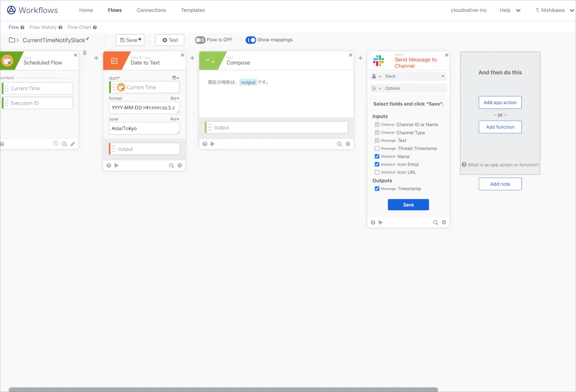
Task: Expand the Help menu chevron
Action: coord(518,11)
